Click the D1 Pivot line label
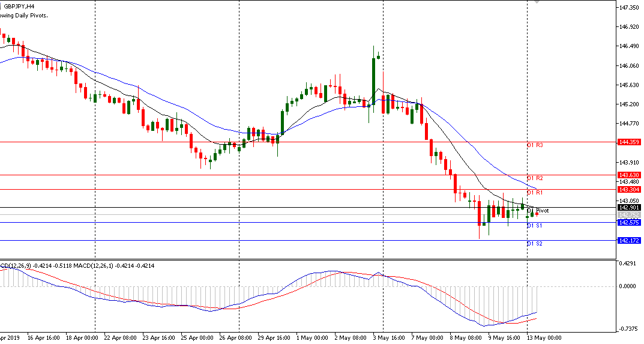644x344 pixels. [x=538, y=211]
